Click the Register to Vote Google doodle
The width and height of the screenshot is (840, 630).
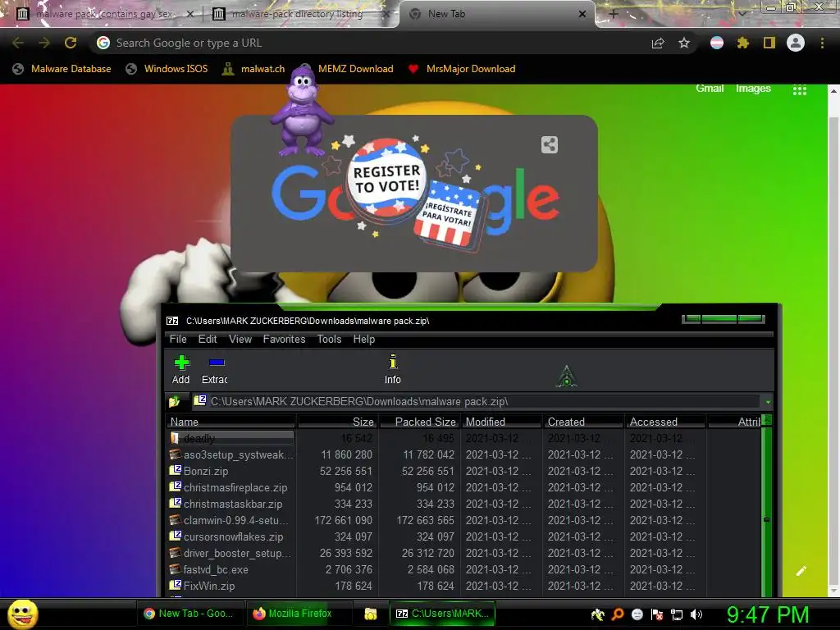pos(415,195)
